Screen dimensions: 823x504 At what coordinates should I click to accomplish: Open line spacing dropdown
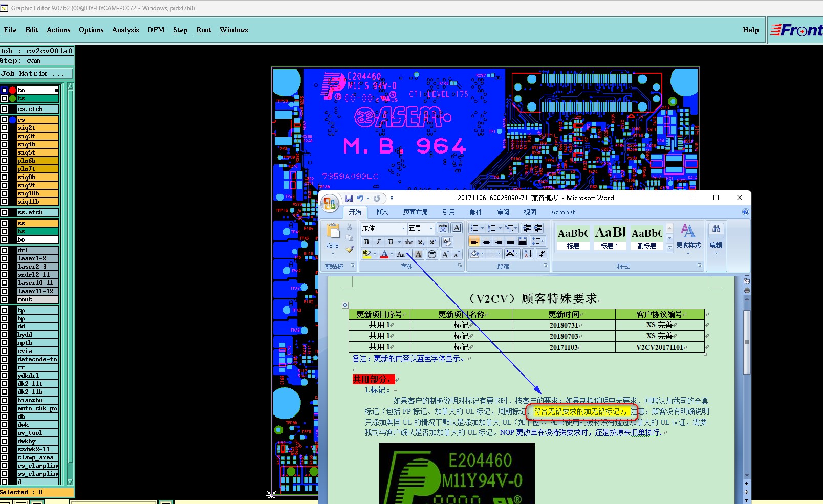(538, 241)
